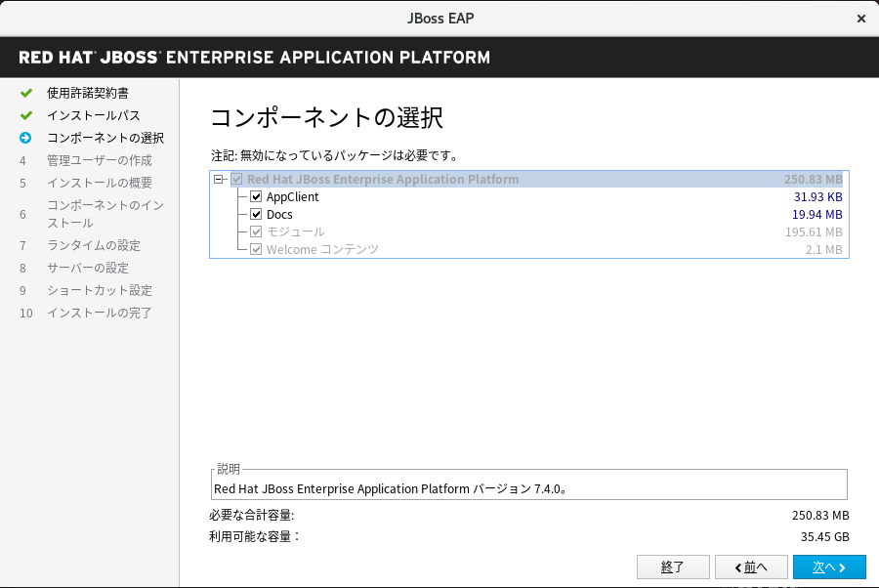Image resolution: width=879 pixels, height=588 pixels.
Task: Click the JBoss EAP window title
Action: tap(440, 19)
